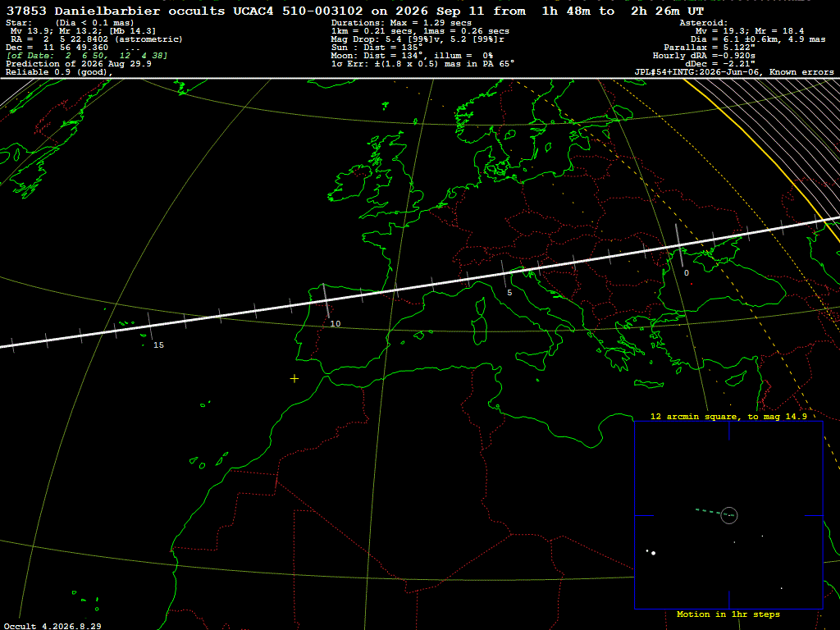Click the title text 37853 Danielbarbier occults

(115, 11)
